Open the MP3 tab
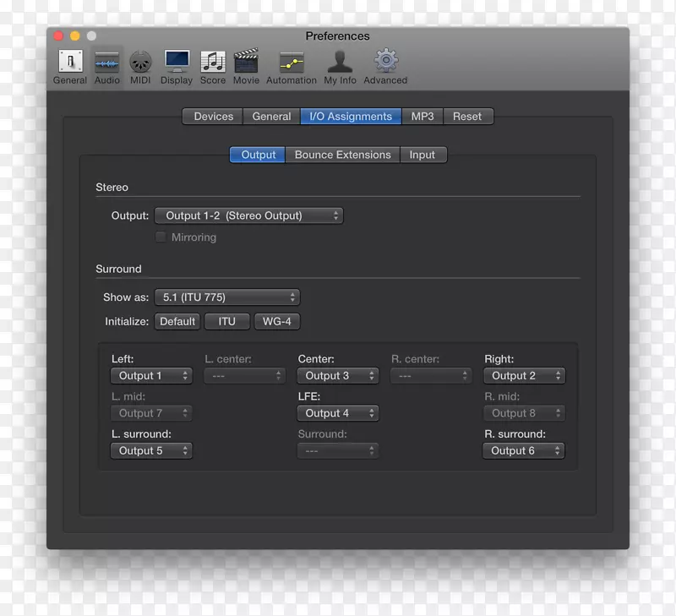The image size is (676, 616). point(422,116)
